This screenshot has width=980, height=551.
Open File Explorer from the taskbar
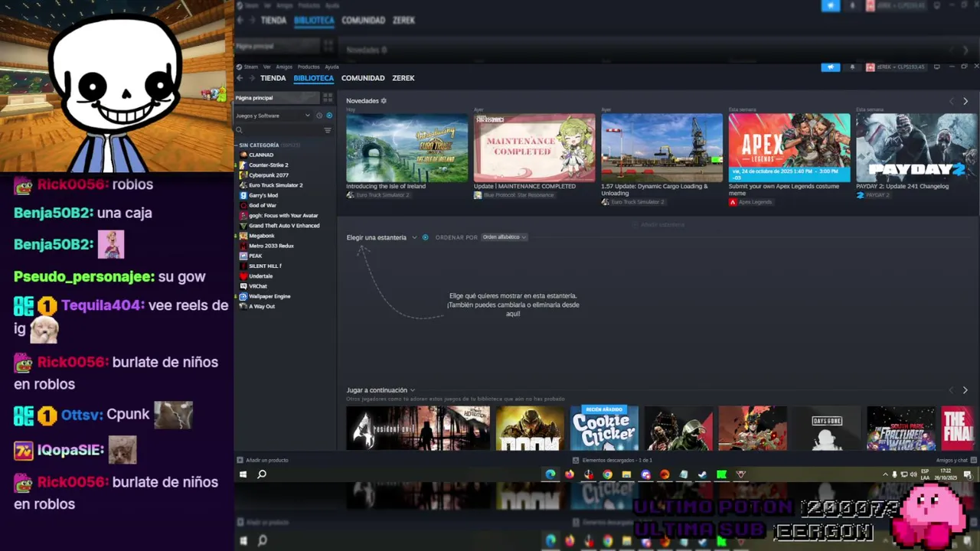tap(626, 474)
